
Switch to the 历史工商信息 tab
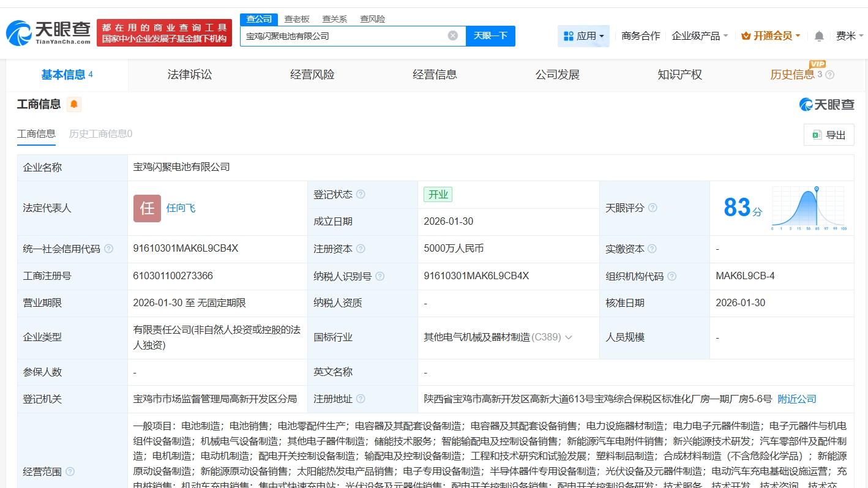100,133
